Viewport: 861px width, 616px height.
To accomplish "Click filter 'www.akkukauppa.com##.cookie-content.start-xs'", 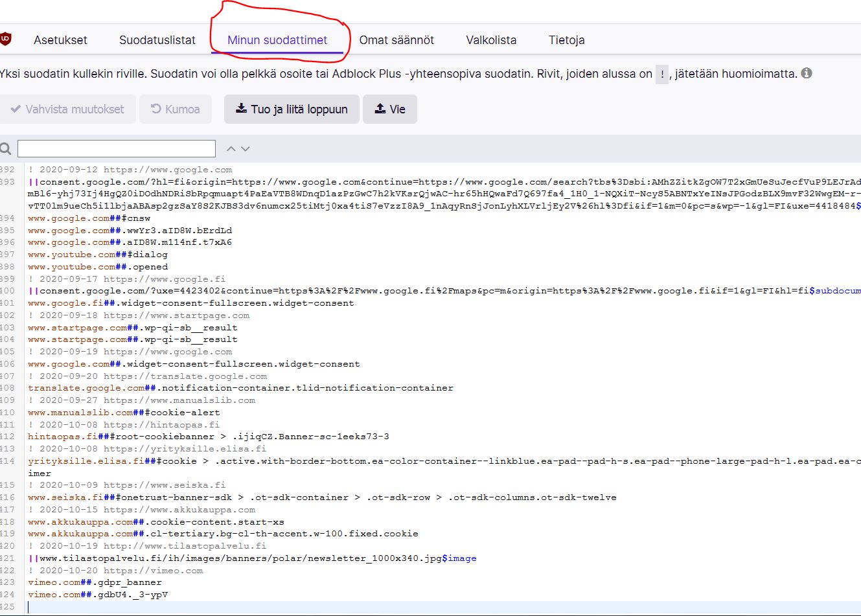I will 156,522.
